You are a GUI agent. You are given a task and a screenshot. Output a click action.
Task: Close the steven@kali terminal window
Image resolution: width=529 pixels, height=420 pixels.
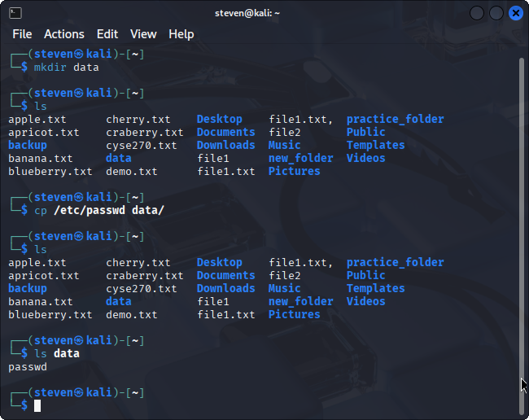point(516,13)
